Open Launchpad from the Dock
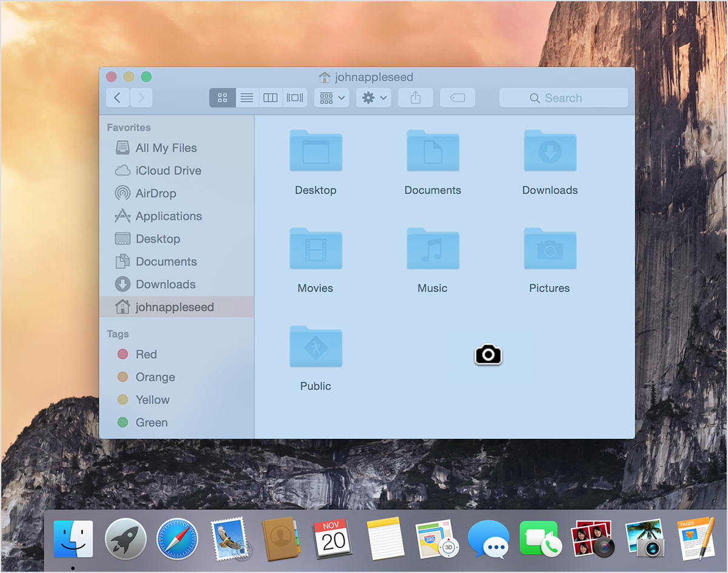Screen dimensions: 728x573 tap(126, 539)
